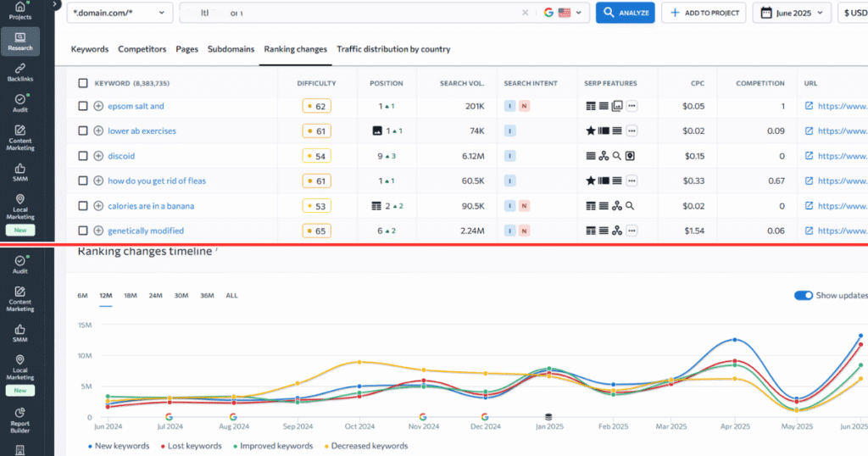868x456 pixels.
Task: Click the map pin SERP feature in 'discoid' row
Action: pos(630,155)
